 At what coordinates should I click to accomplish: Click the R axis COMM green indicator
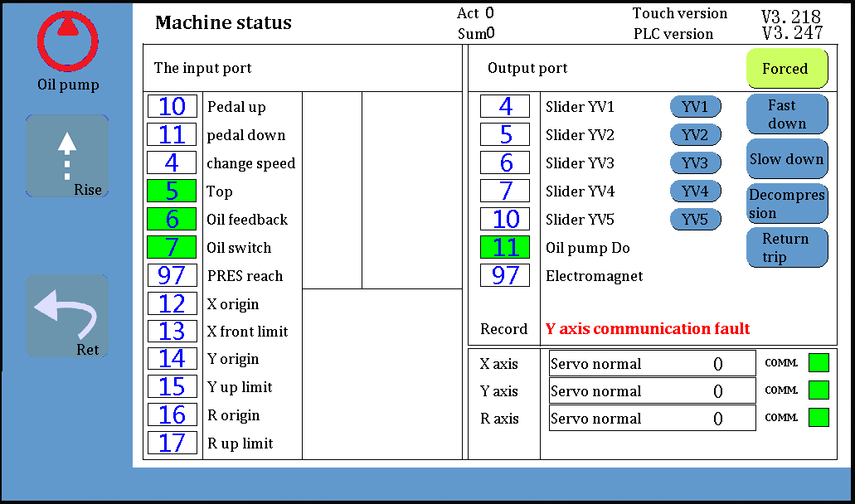[x=819, y=418]
